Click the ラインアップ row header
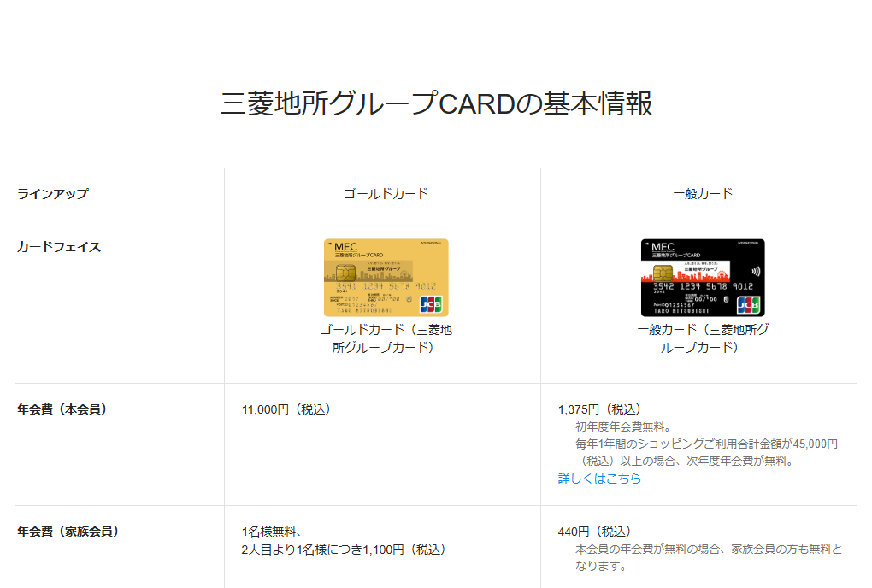The height and width of the screenshot is (588, 872). 53,194
